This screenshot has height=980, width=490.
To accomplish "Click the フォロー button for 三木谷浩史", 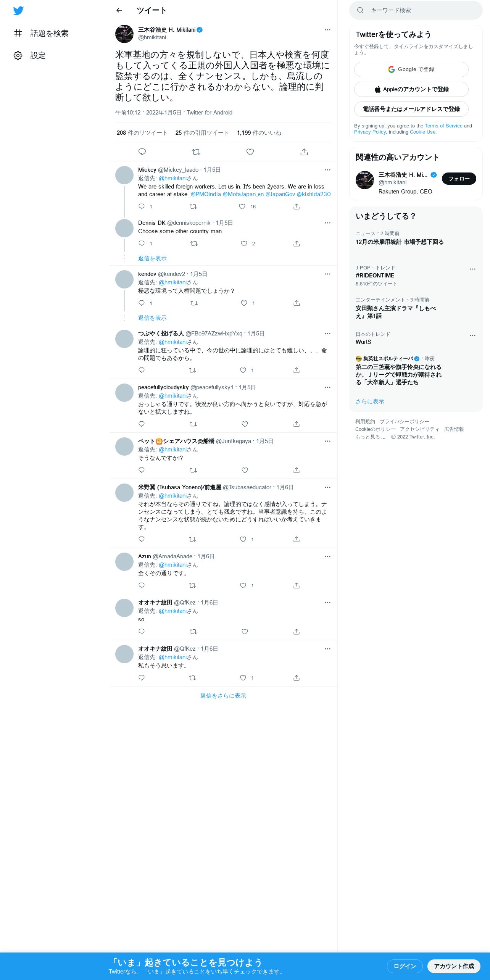I will pyautogui.click(x=459, y=179).
